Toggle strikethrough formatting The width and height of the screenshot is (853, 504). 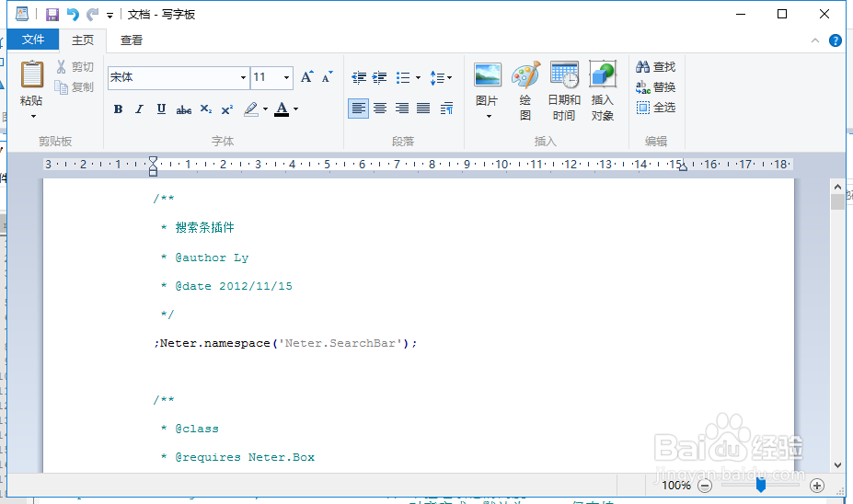coord(183,109)
